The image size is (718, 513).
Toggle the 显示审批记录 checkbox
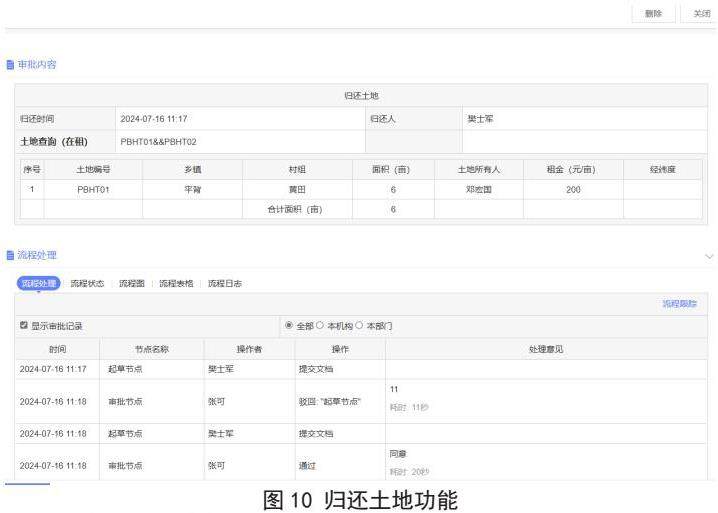(24, 326)
